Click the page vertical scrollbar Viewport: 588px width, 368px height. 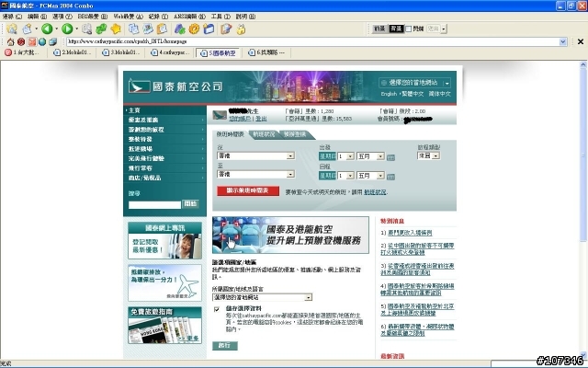coord(583,209)
